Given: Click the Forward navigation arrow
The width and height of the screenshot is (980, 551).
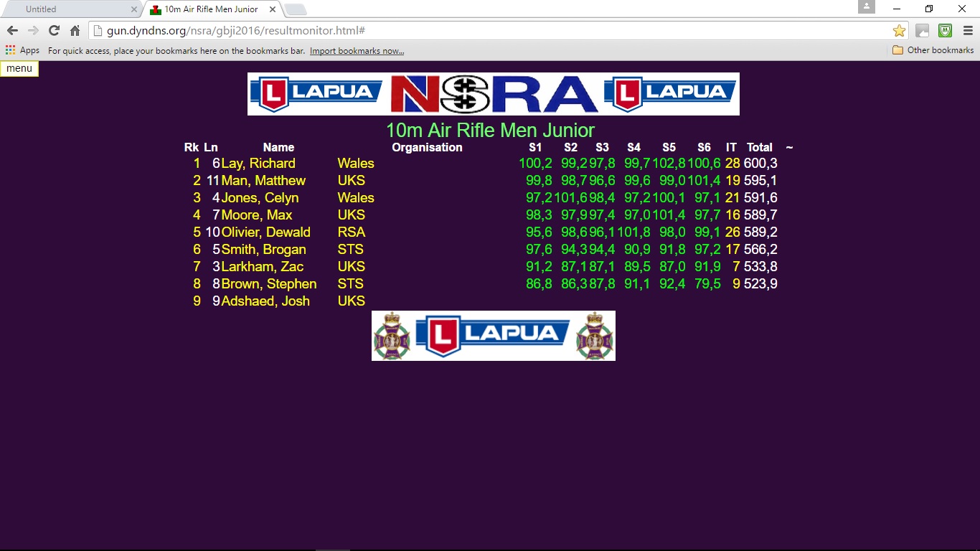Looking at the screenshot, I should tap(33, 31).
